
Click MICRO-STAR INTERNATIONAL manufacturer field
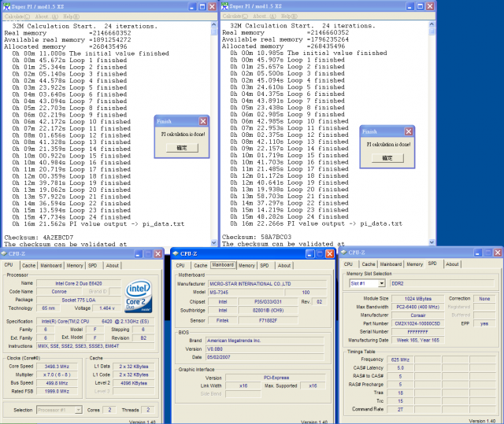point(268,284)
